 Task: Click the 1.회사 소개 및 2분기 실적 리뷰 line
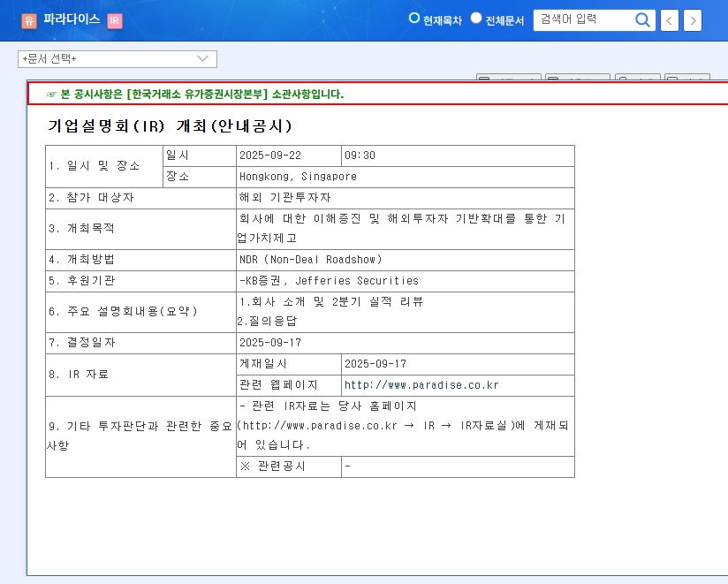click(x=331, y=302)
